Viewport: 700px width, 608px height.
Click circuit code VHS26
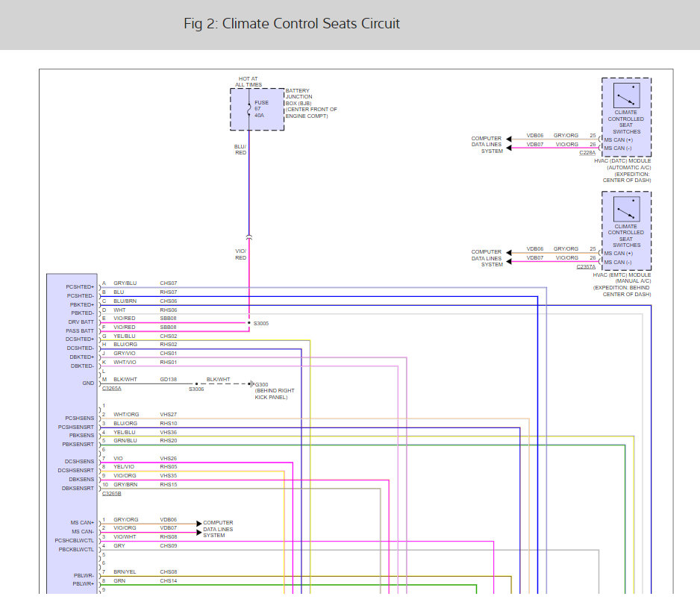(169, 459)
